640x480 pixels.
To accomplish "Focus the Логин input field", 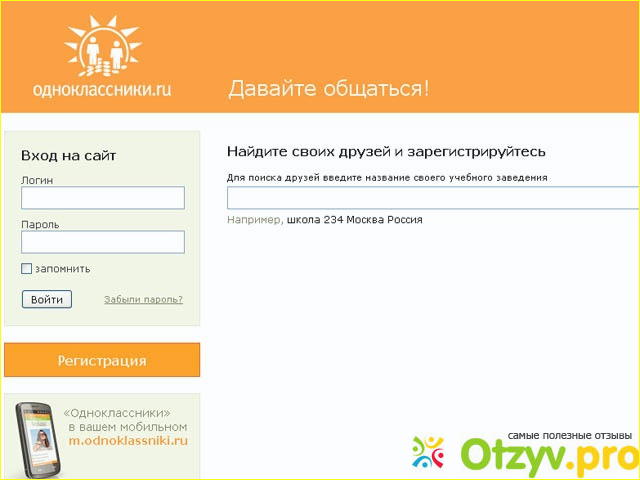I will [103, 198].
